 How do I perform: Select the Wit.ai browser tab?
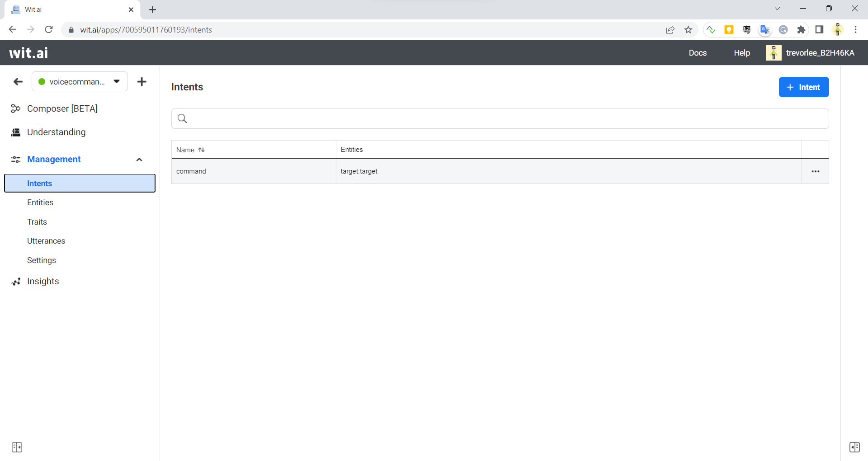[72, 9]
